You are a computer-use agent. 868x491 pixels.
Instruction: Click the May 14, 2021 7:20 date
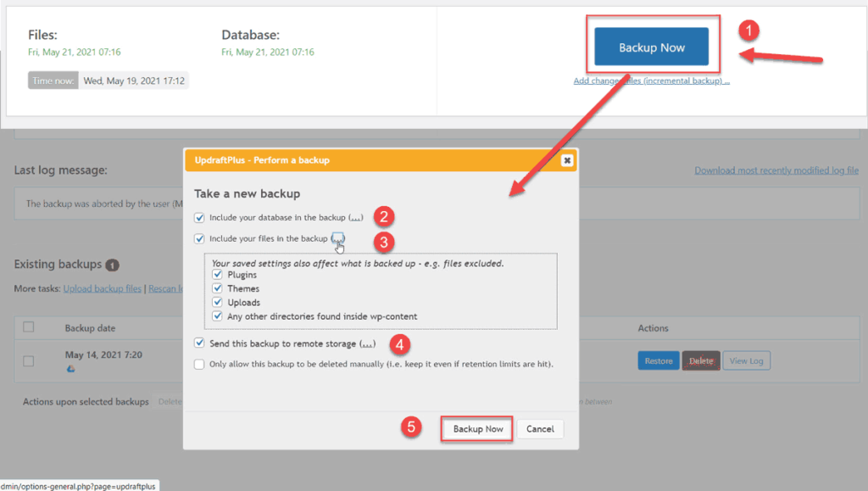point(103,354)
